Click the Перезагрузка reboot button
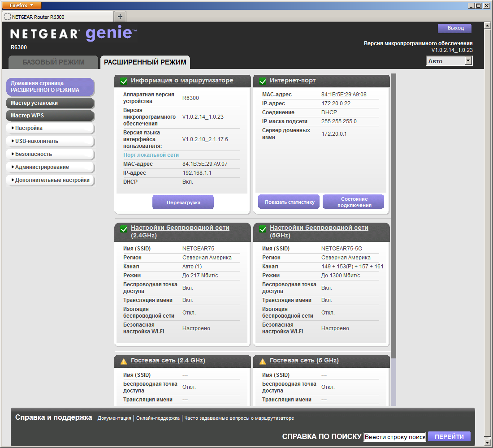 click(183, 202)
